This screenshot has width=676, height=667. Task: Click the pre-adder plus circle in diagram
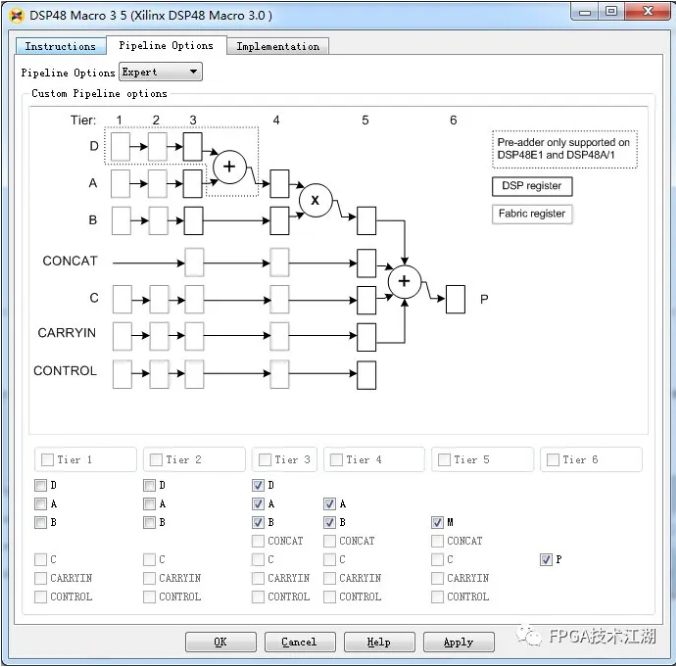[229, 166]
